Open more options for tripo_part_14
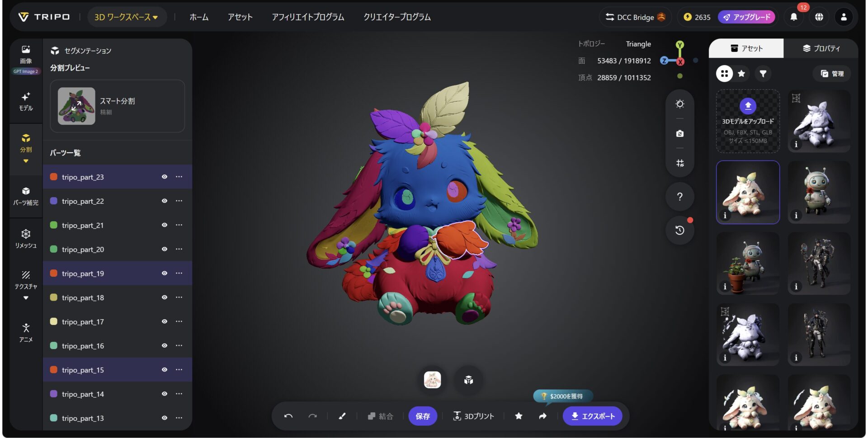This screenshot has width=868, height=438. pos(179,394)
